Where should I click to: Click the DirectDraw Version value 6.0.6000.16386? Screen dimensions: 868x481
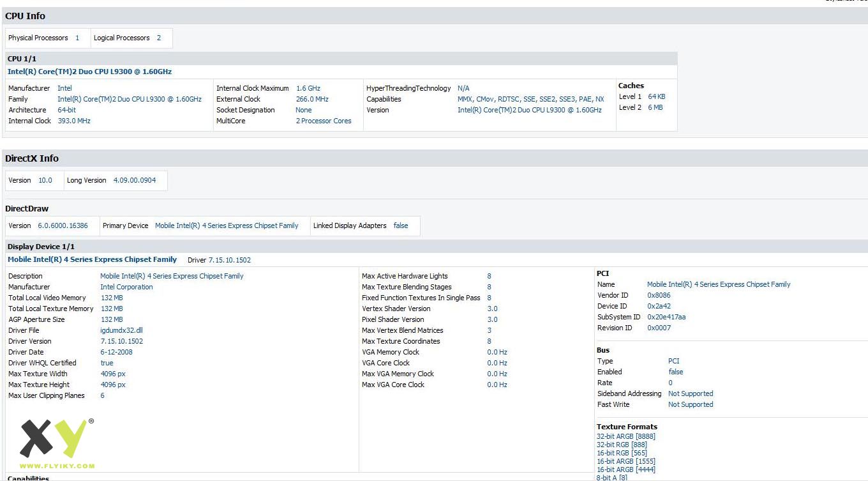click(x=63, y=225)
